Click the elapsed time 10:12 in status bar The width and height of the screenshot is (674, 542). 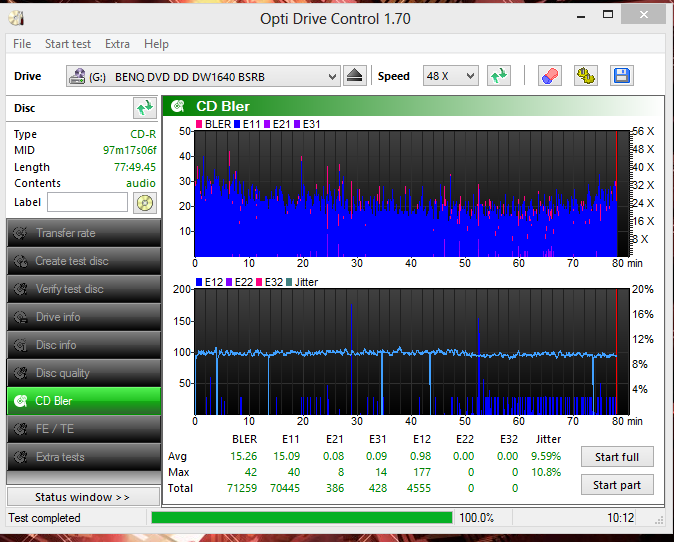point(620,518)
